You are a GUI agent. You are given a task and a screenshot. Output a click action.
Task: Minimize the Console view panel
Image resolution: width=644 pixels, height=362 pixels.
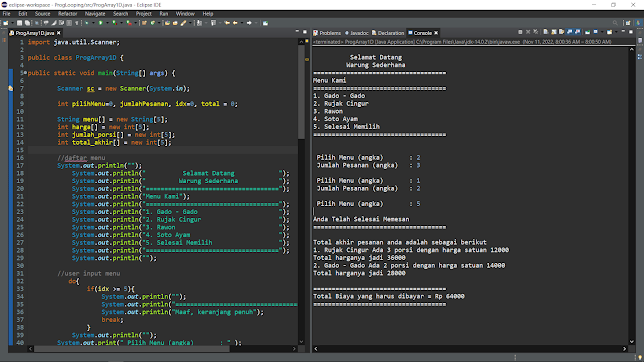[x=623, y=32]
